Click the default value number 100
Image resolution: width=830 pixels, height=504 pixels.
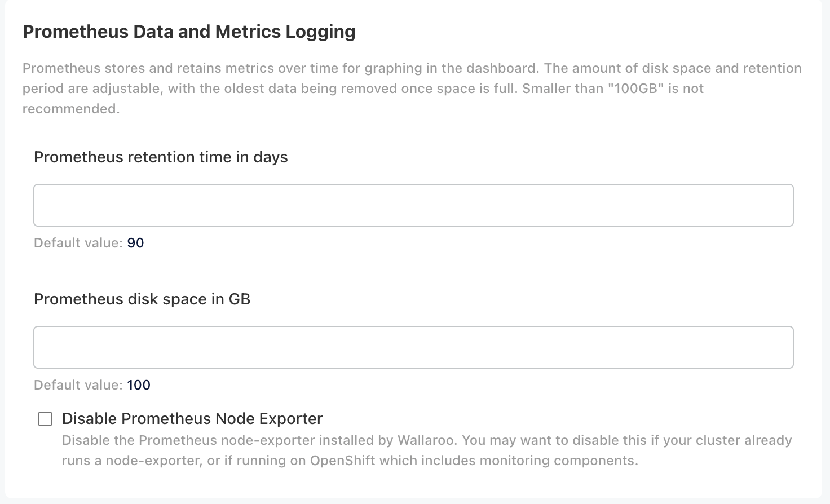pos(139,385)
